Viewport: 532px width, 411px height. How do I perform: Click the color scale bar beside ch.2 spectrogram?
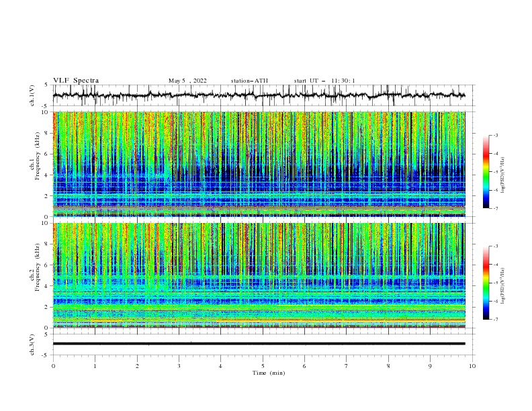click(x=486, y=283)
